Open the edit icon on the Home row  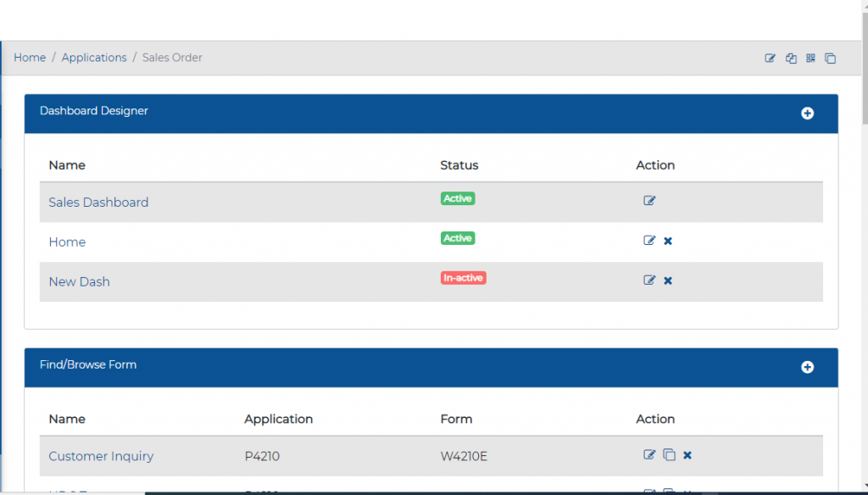(649, 241)
